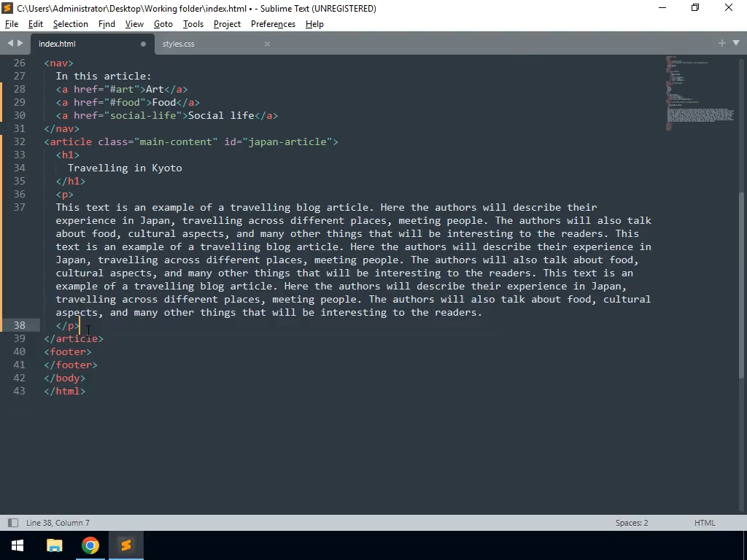Screen dimensions: 747x560
Task: Click 'In this article:' text
Action: coord(104,76)
